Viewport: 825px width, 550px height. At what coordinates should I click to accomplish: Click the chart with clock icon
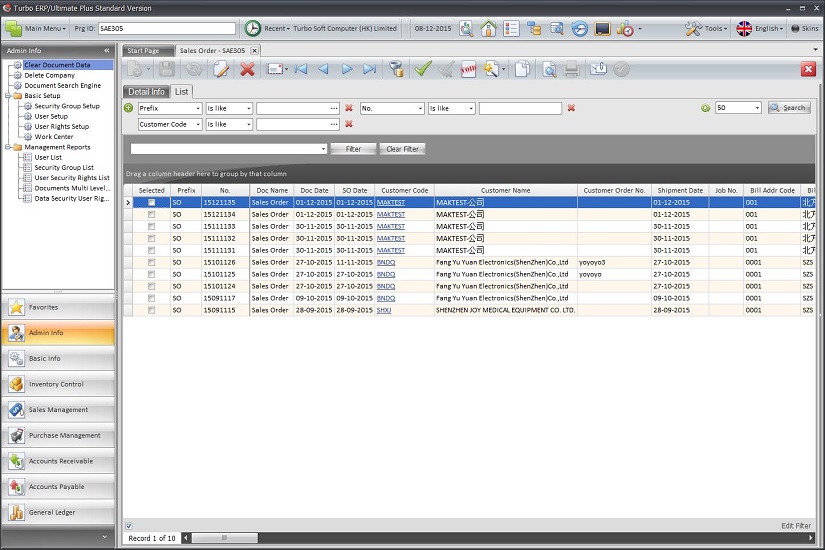[x=625, y=28]
